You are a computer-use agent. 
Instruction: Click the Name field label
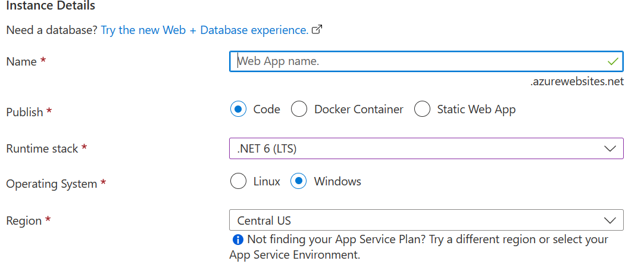[x=21, y=61]
